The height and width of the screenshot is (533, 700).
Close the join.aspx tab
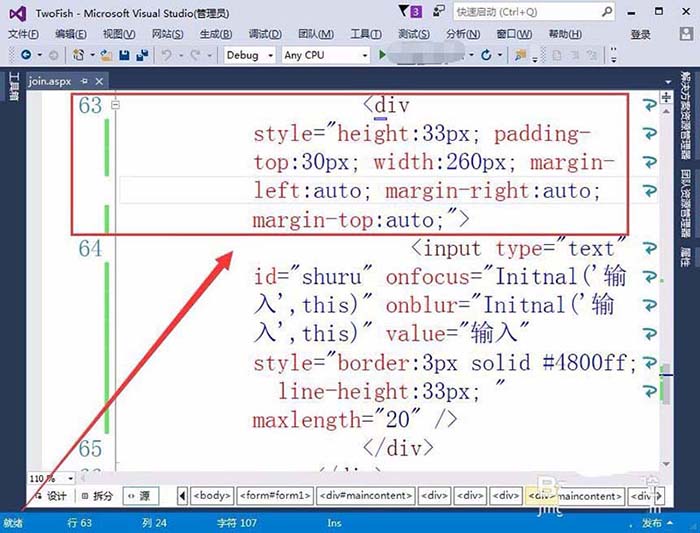click(99, 81)
